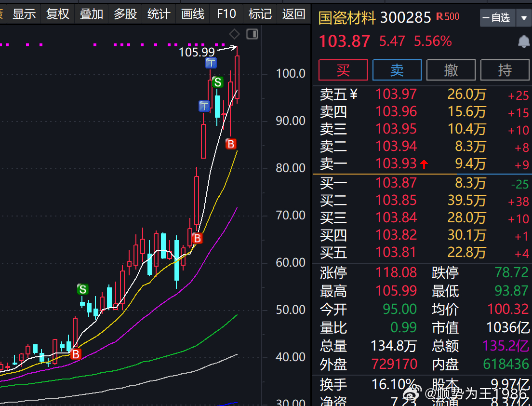This screenshot has width=532, height=406.
Task: Click the green S marker near 54
Action: tap(82, 289)
